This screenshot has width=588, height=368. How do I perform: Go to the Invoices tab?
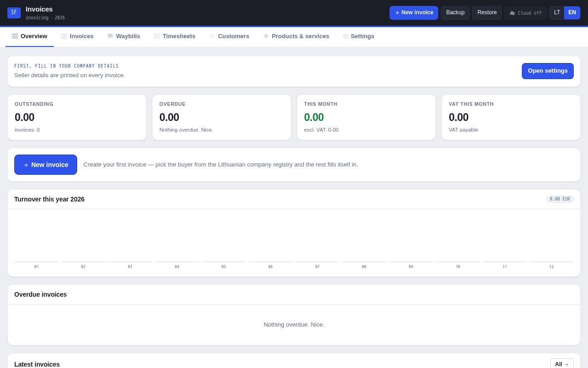pos(77,36)
